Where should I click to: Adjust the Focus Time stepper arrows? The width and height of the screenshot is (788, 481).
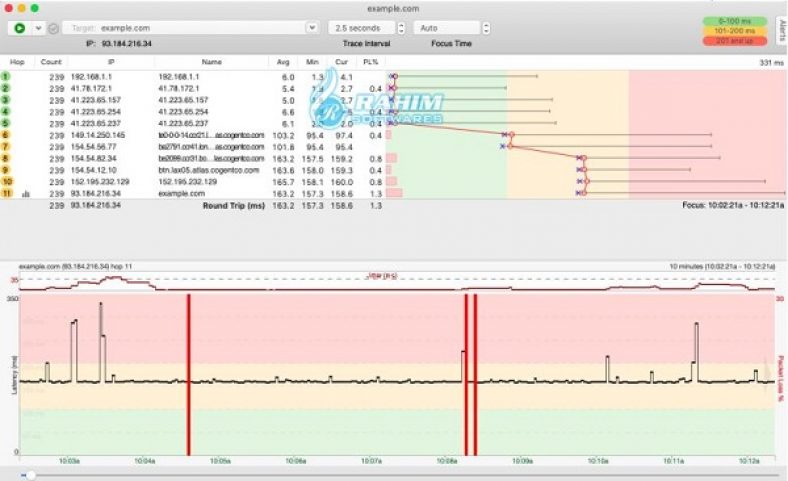(486, 28)
